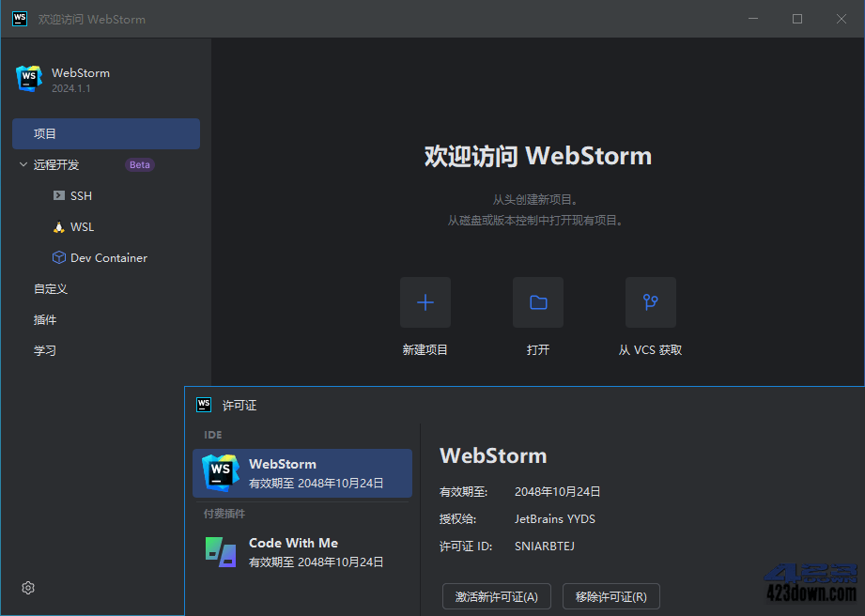Screen dimensions: 865x616
Task: Select the SSH remote development icon
Action: tap(58, 195)
